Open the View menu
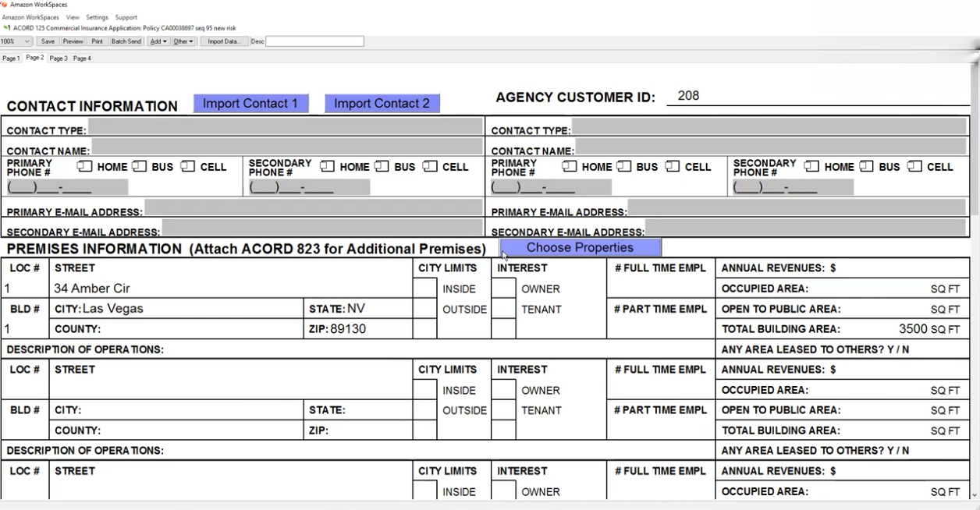Screen dimensions: 980x510 tap(73, 17)
